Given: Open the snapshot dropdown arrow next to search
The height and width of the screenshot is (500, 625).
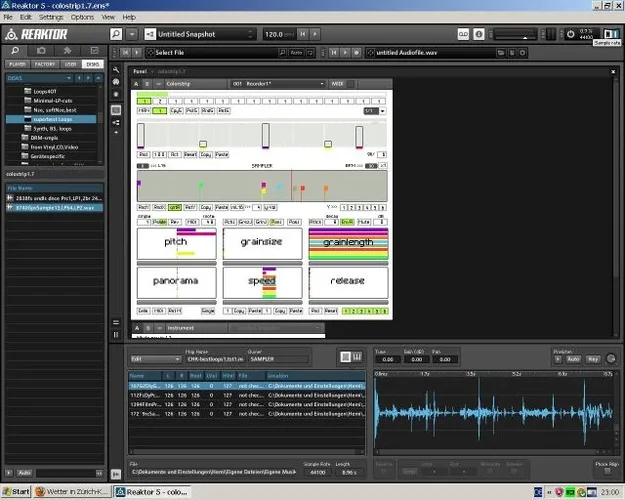Looking at the screenshot, I should [x=132, y=34].
